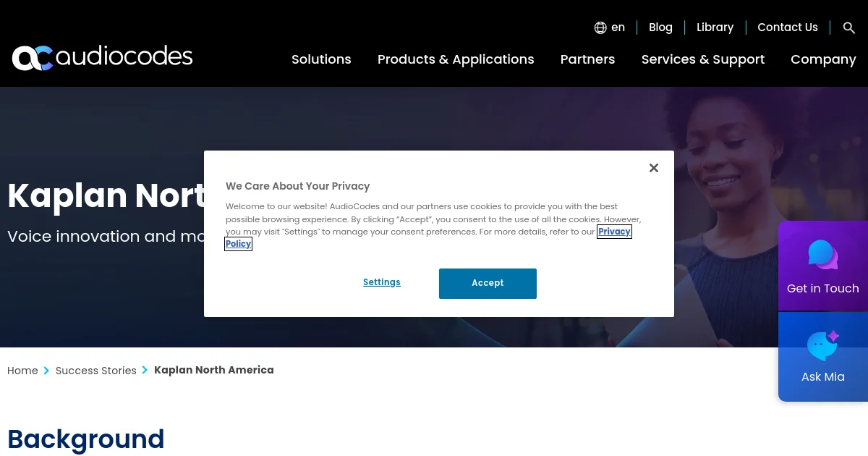Select the 'en' language option

[618, 28]
